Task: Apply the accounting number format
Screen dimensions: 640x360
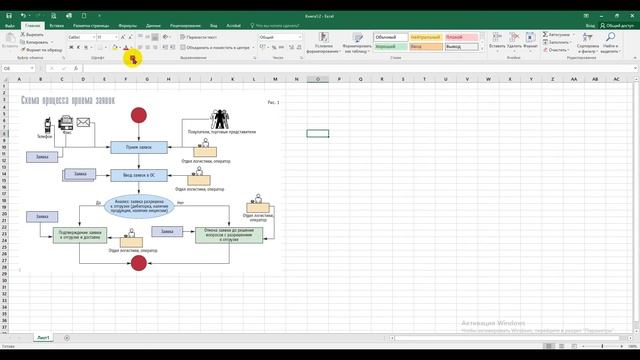Action: tap(262, 47)
